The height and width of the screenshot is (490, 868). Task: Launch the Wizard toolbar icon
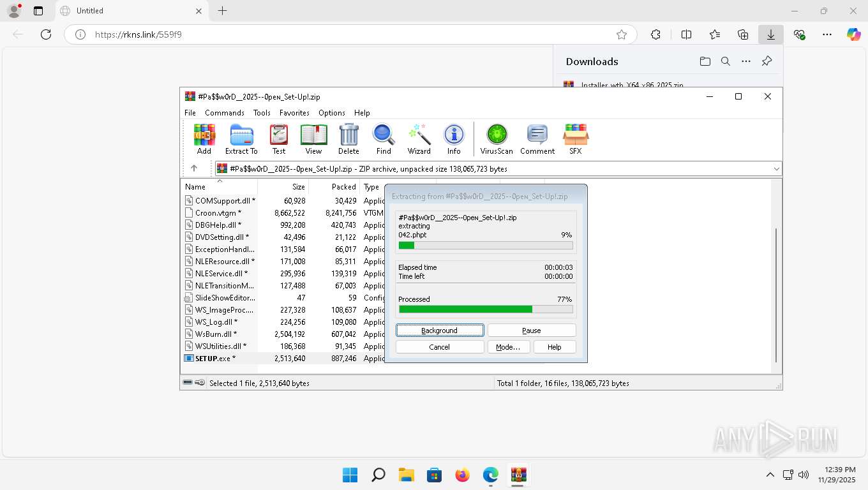[x=419, y=139]
